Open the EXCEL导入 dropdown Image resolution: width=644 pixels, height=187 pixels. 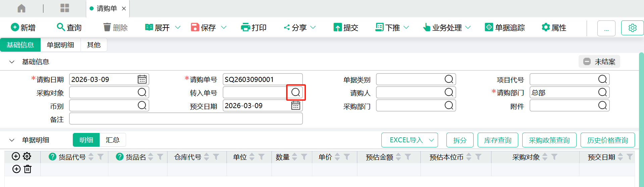point(431,140)
